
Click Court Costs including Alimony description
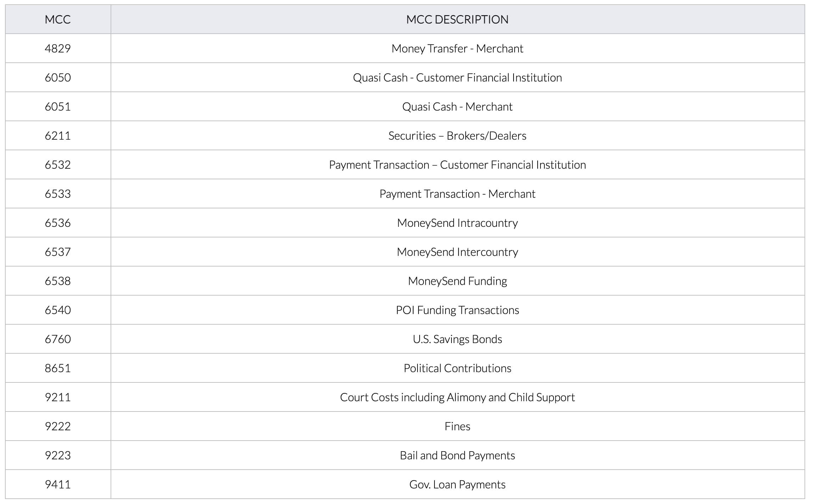tap(457, 397)
